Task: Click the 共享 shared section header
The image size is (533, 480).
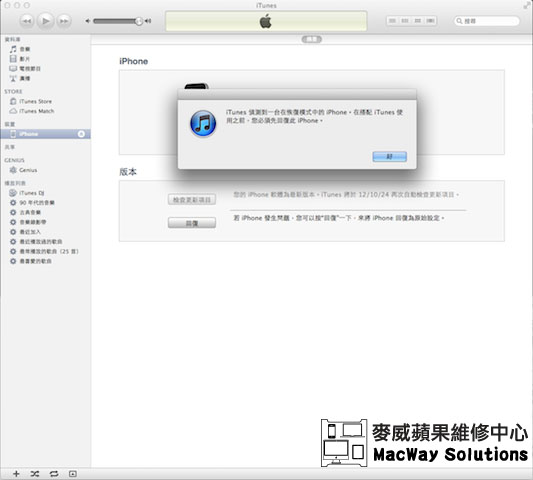Action: 10,147
